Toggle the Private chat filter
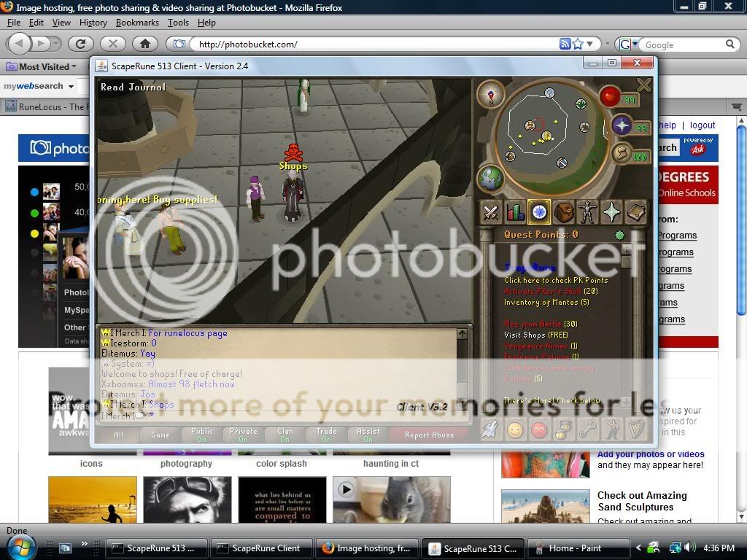Image resolution: width=747 pixels, height=560 pixels. pyautogui.click(x=244, y=435)
